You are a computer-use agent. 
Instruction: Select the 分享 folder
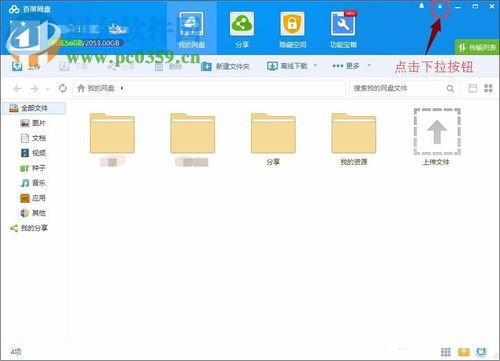[273, 139]
